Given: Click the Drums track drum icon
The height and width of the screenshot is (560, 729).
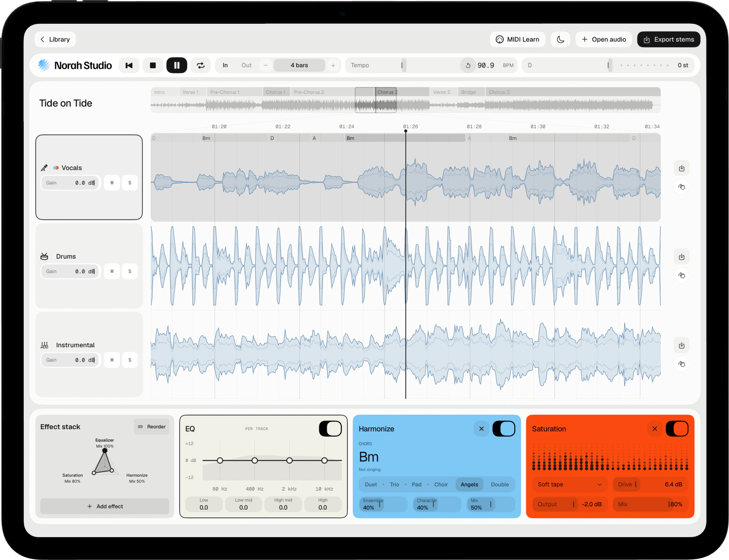Looking at the screenshot, I should [x=44, y=256].
